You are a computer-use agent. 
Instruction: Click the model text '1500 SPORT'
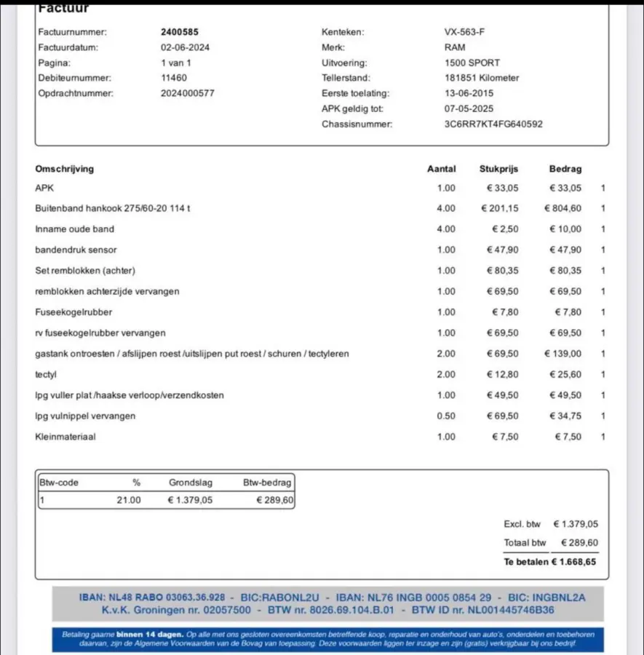click(x=472, y=63)
